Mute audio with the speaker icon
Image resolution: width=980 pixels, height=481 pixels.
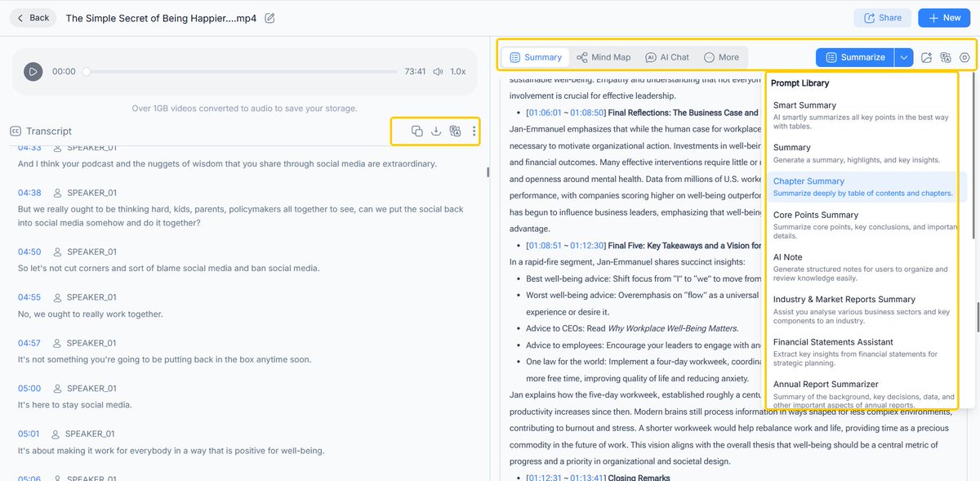click(x=439, y=72)
